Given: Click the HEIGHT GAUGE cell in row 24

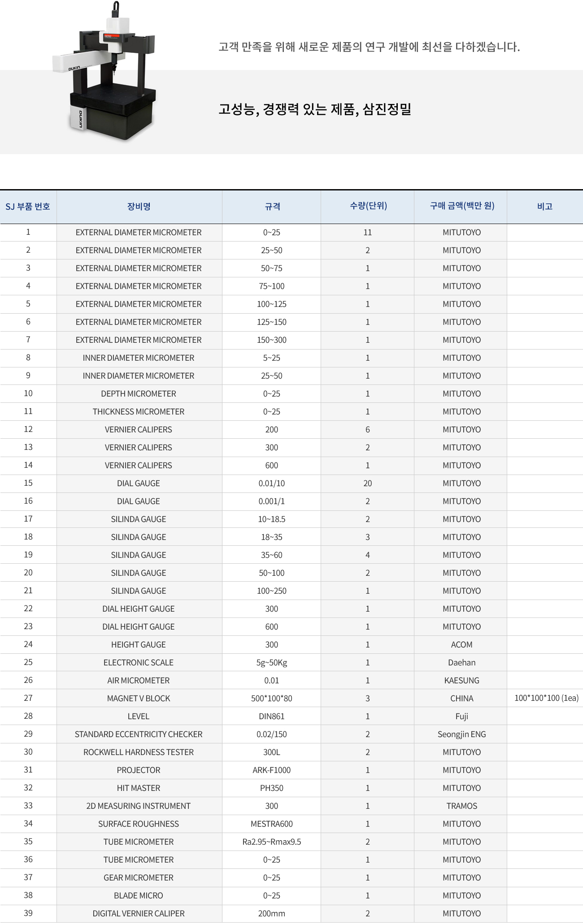Looking at the screenshot, I should click(139, 645).
